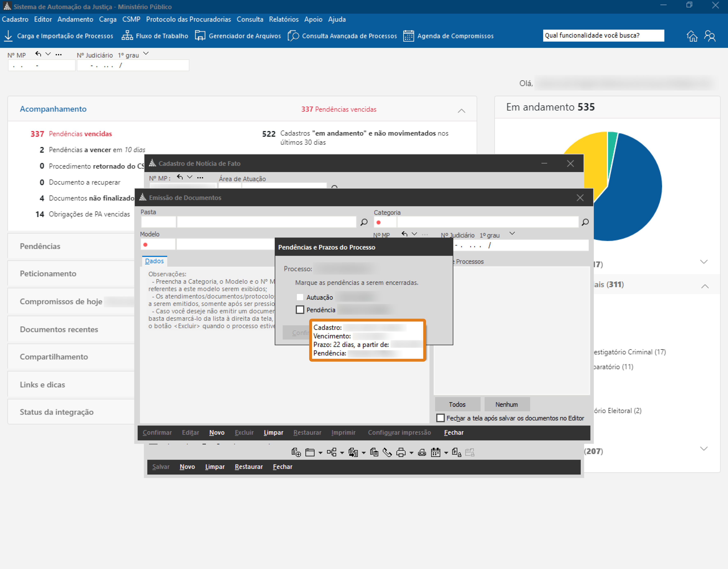Click the calendar icon in bottom toolbar
728x569 pixels.
[435, 452]
